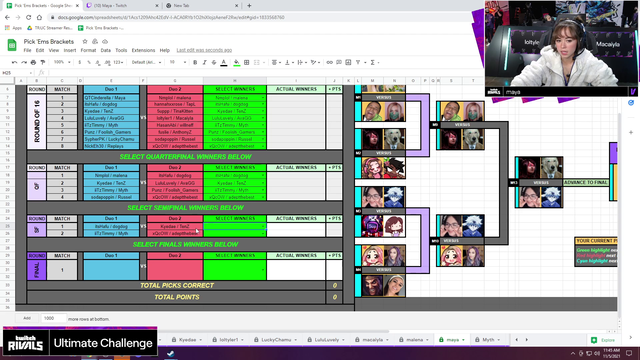
Task: Open fill color picker
Action: [236, 62]
